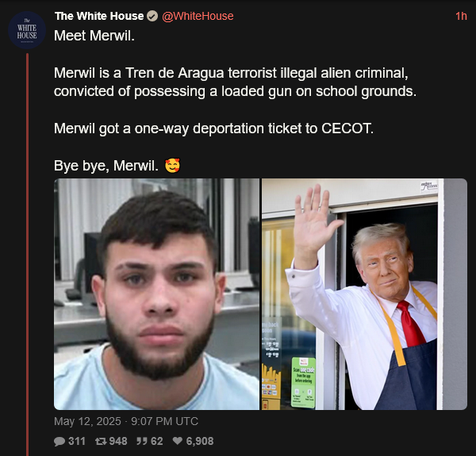Image resolution: width=476 pixels, height=456 pixels.
Task: Click the reply speech bubble icon
Action: (59, 441)
